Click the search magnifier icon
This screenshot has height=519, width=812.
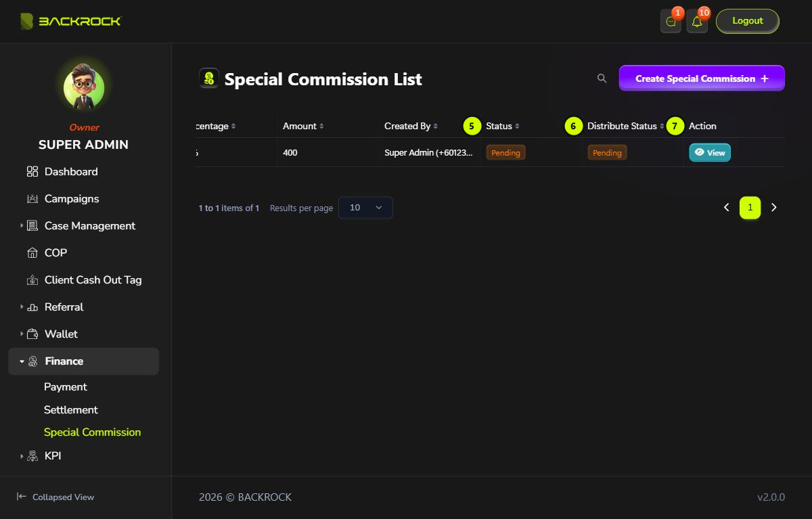[602, 78]
